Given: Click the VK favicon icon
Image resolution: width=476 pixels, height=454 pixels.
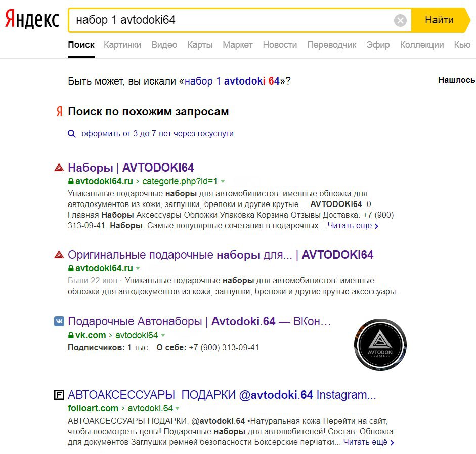Looking at the screenshot, I should [59, 321].
